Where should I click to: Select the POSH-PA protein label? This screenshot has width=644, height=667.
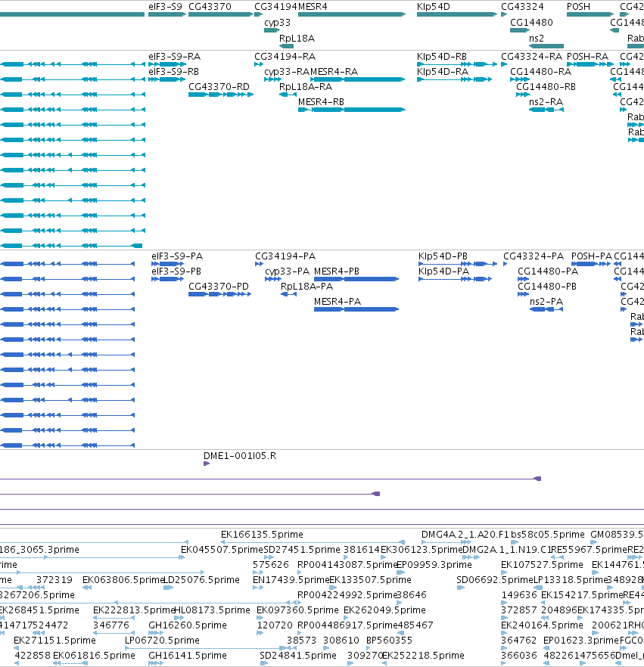[592, 256]
